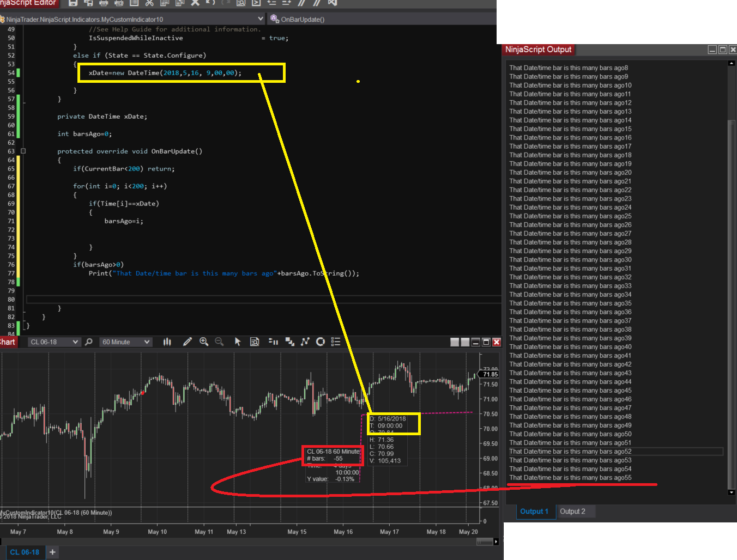Screen dimensions: 737x560
Task: Show the chart data box icon
Action: point(255,342)
